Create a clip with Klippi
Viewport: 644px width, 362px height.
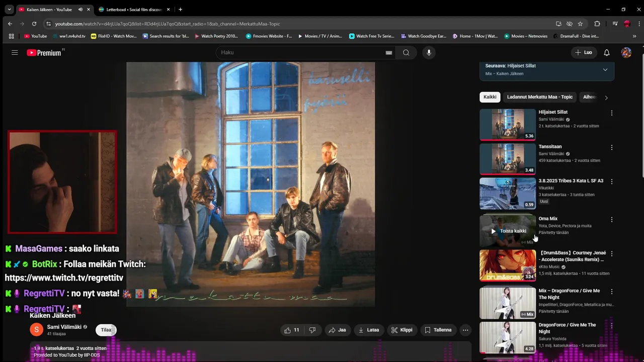pyautogui.click(x=401, y=330)
